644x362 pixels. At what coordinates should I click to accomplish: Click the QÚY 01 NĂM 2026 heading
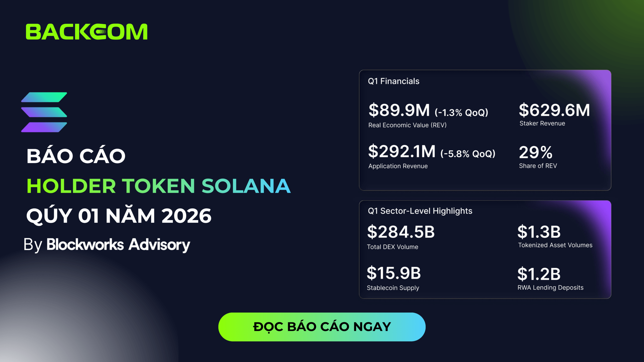click(x=119, y=216)
